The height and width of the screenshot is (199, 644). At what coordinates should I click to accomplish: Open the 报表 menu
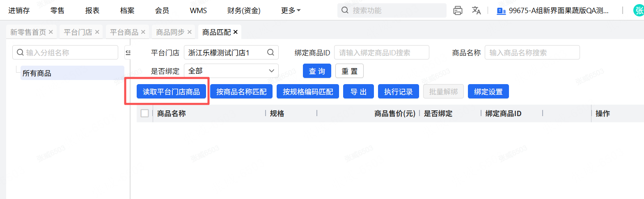pos(92,11)
